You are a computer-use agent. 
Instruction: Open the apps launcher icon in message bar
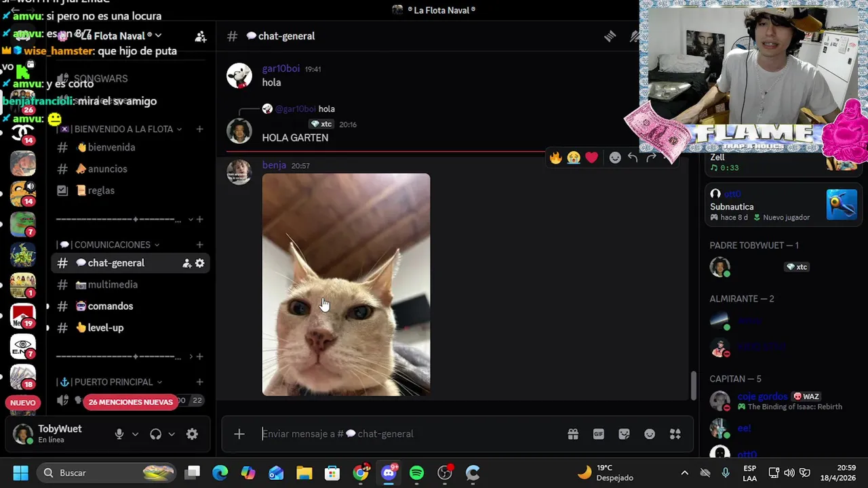pyautogui.click(x=675, y=434)
